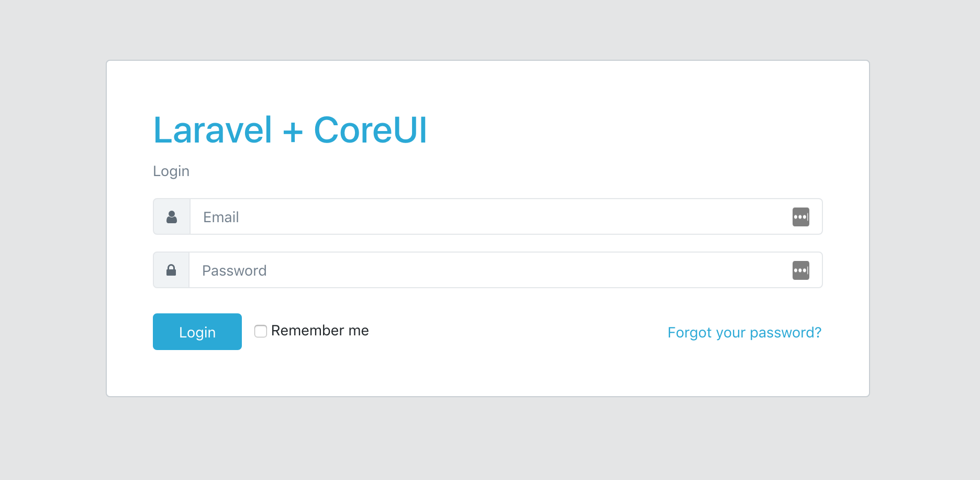Tick the Remember me checkbox
This screenshot has width=980, height=480.
point(261,331)
